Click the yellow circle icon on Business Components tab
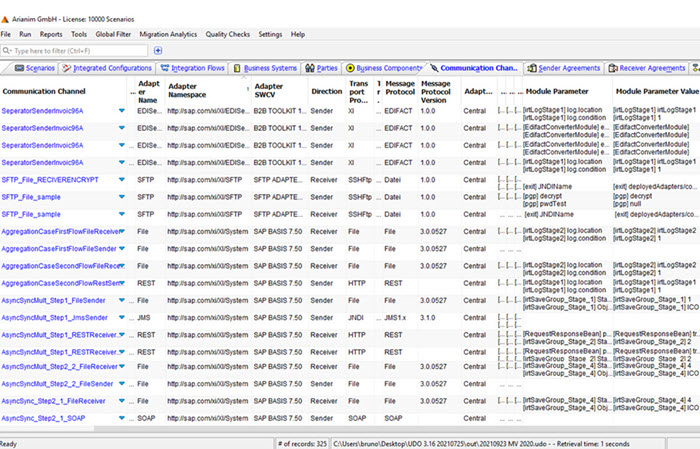Viewport: 700px width, 449px height. 350,68
